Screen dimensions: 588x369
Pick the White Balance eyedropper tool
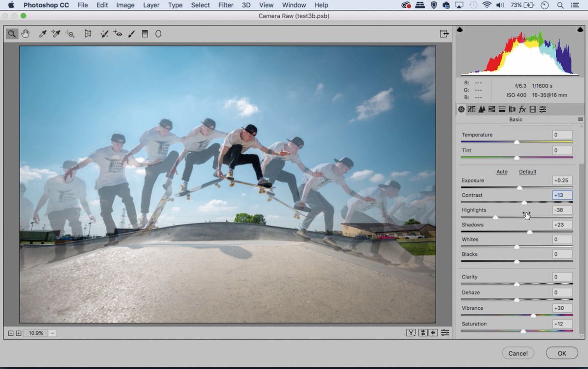pyautogui.click(x=43, y=33)
